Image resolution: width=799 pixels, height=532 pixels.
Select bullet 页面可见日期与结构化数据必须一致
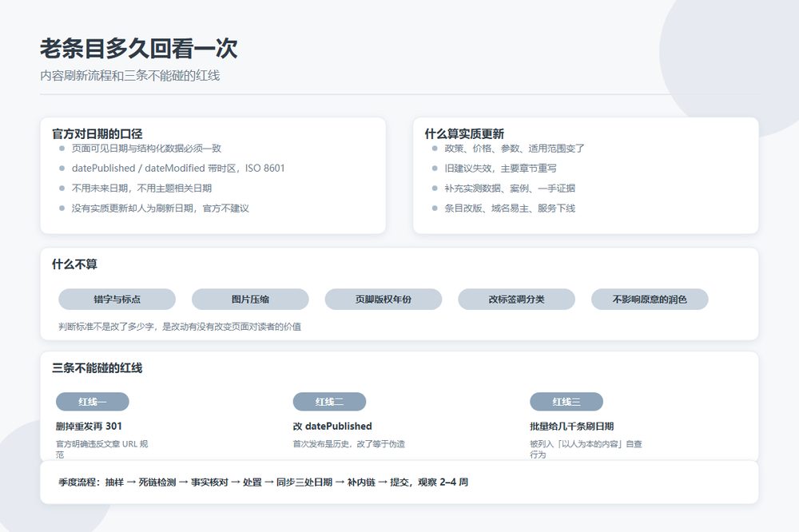[x=146, y=149]
